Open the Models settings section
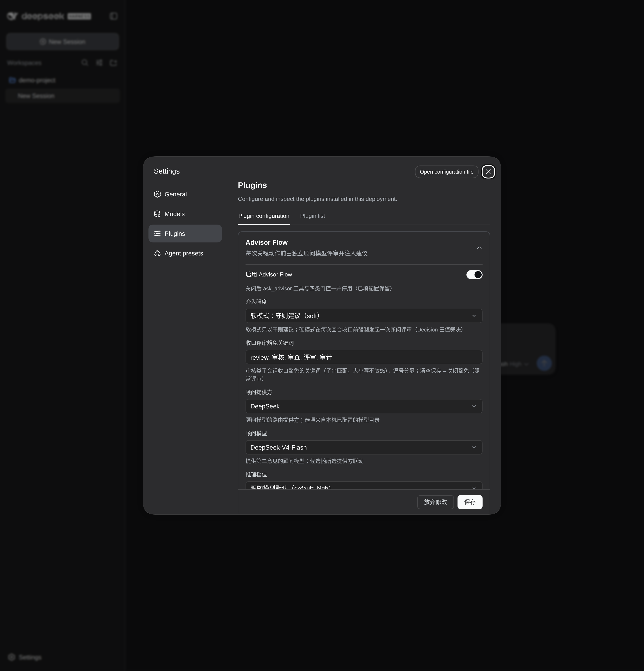 [185, 214]
